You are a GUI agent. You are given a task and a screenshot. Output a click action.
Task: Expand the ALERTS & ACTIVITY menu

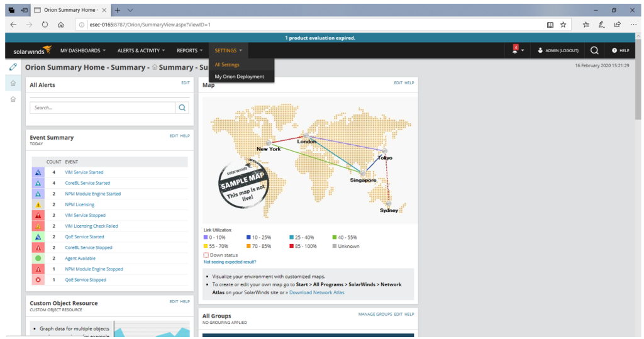(x=142, y=50)
